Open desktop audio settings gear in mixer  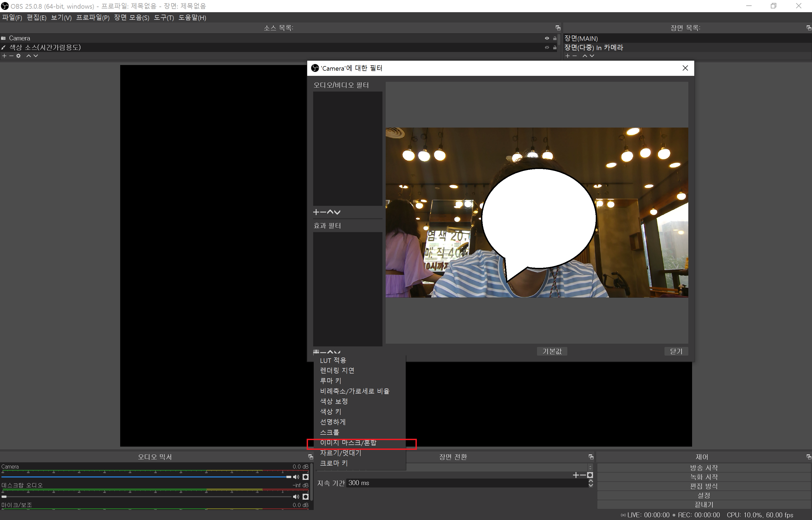tap(305, 496)
